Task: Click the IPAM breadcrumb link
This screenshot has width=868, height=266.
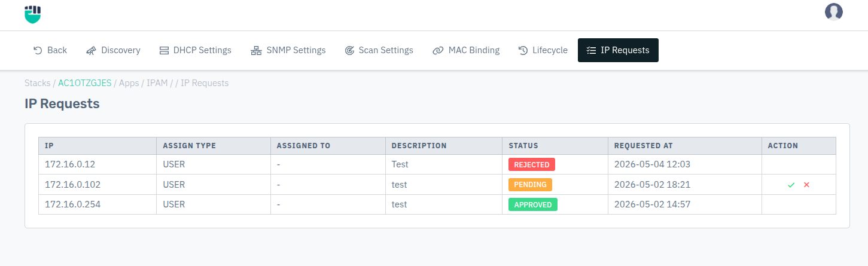Action: click(x=157, y=83)
